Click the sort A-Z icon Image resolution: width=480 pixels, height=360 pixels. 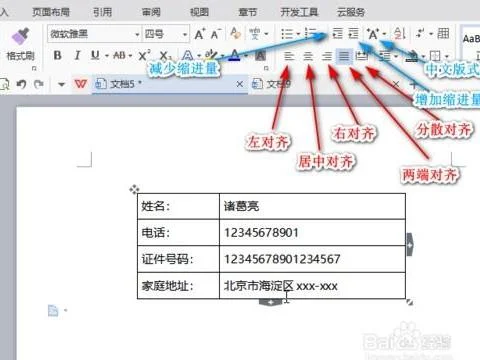(x=399, y=33)
